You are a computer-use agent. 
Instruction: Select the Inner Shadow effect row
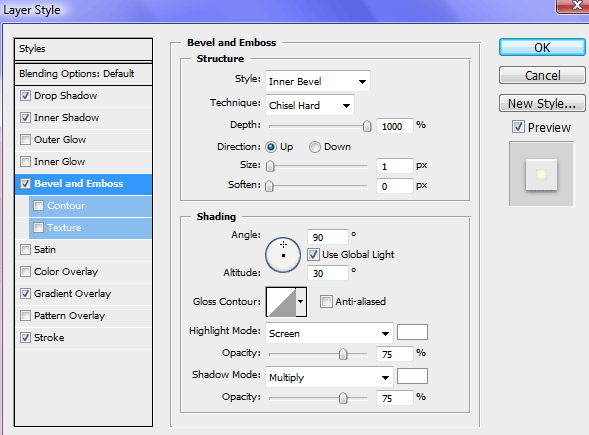pyautogui.click(x=83, y=118)
